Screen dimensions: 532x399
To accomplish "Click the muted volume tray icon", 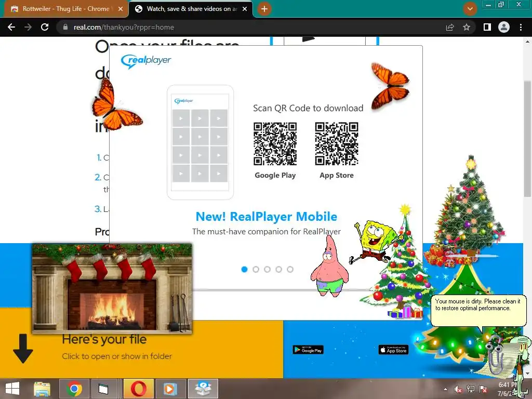I will point(458,390).
